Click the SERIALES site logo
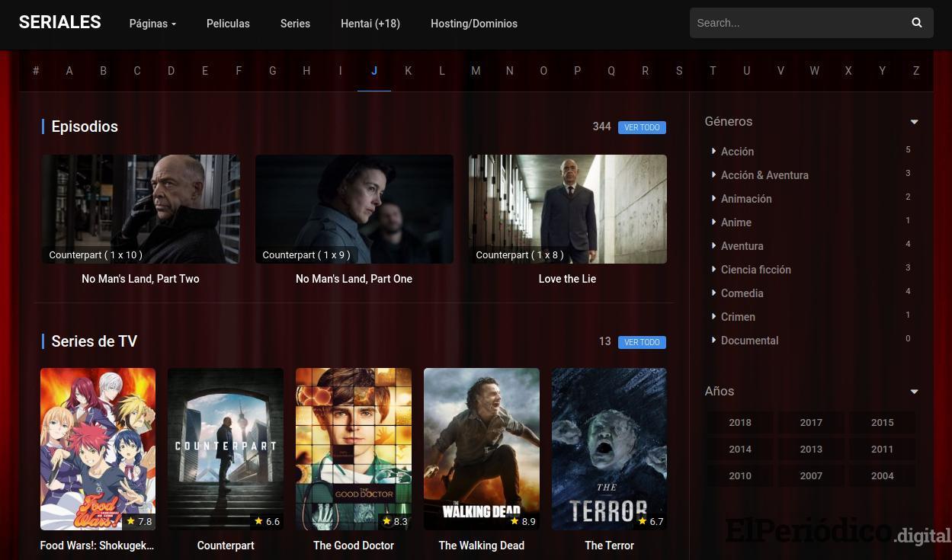The width and height of the screenshot is (952, 560). 60,22
